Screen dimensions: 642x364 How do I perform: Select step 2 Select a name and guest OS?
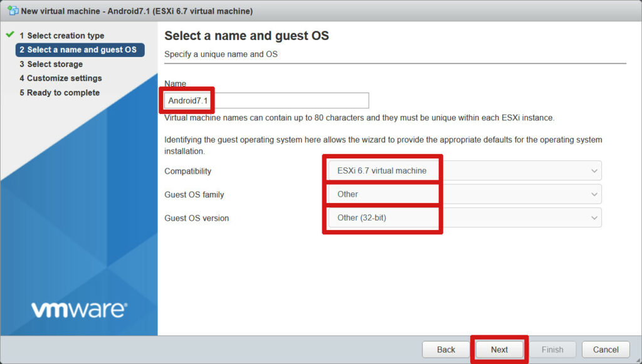(80, 50)
